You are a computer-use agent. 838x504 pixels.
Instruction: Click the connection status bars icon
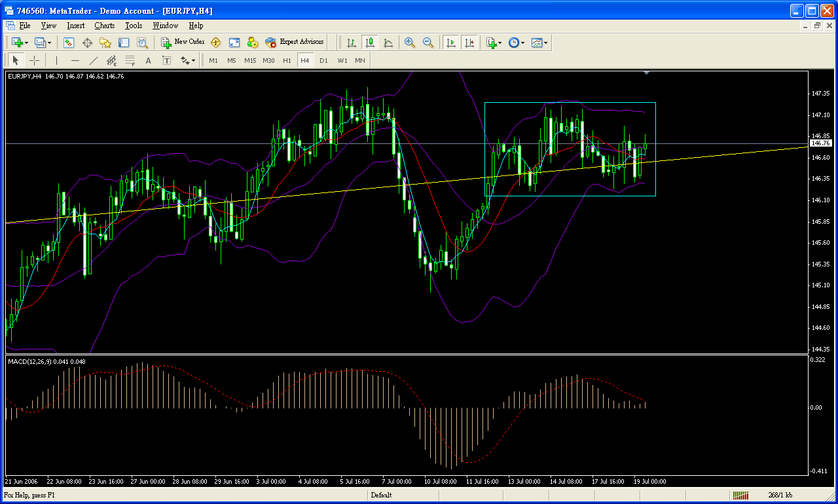740,495
